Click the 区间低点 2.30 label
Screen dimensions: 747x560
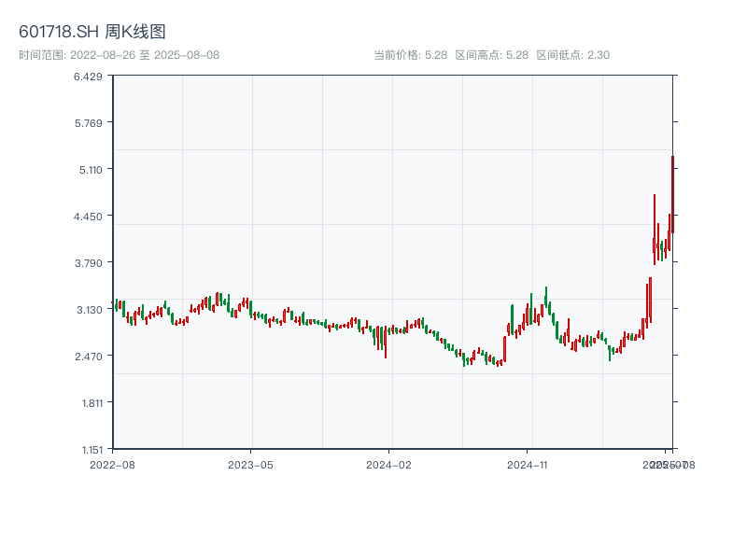point(572,55)
